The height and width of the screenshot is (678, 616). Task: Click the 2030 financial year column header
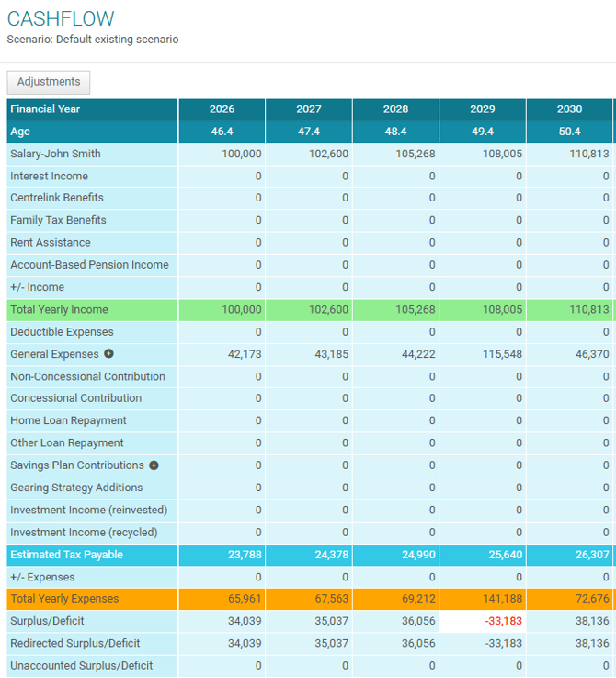(x=569, y=109)
